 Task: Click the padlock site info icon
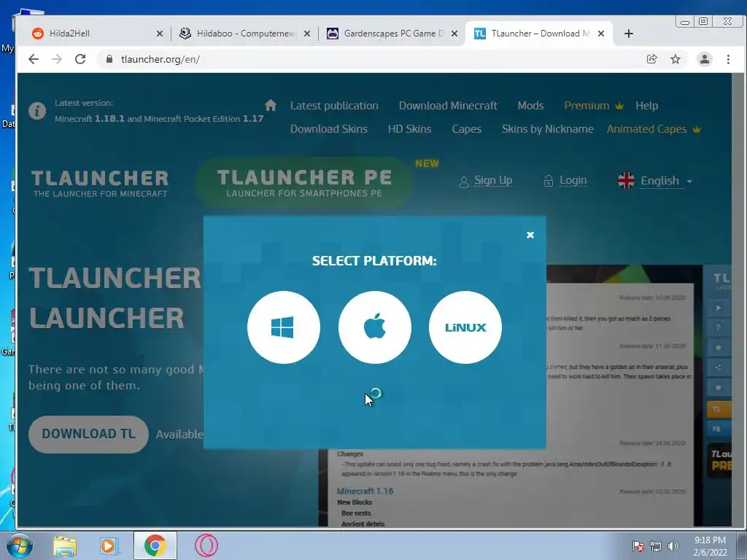(109, 59)
